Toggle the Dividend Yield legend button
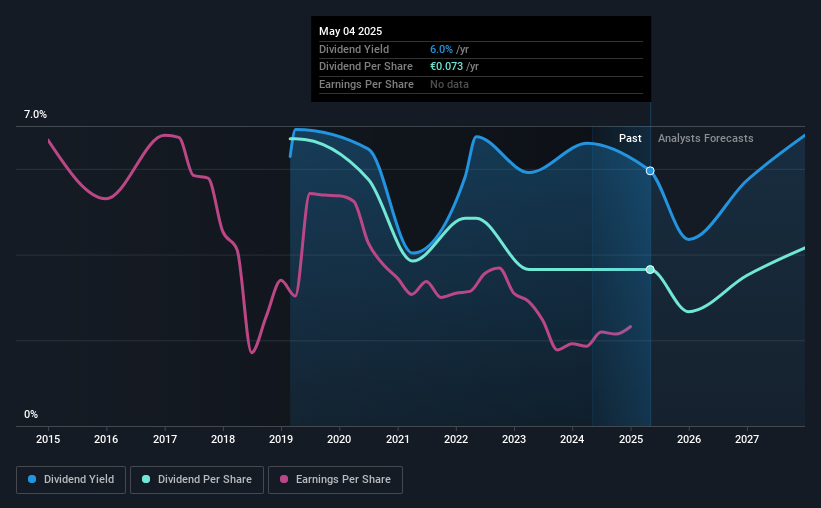 click(x=71, y=480)
